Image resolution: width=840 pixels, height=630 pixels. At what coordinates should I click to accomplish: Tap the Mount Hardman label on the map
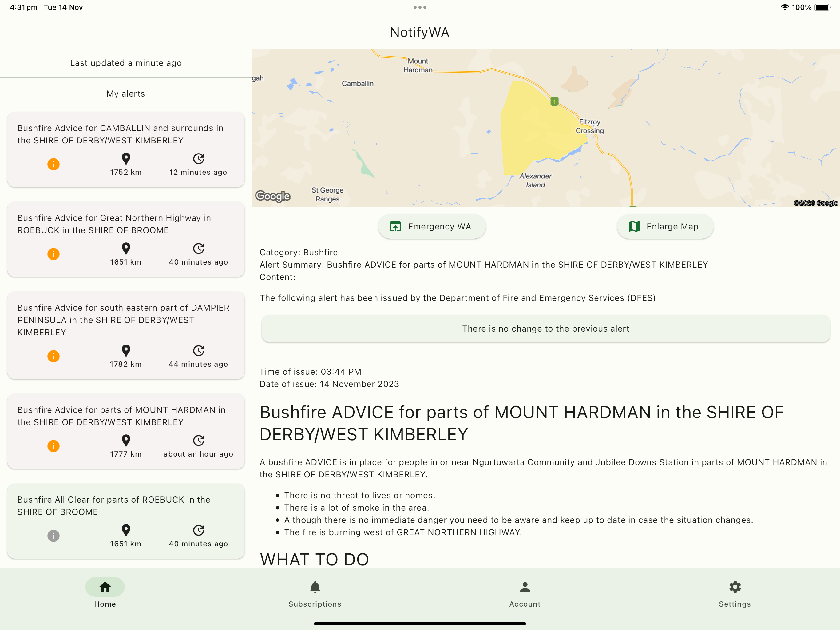(x=418, y=65)
